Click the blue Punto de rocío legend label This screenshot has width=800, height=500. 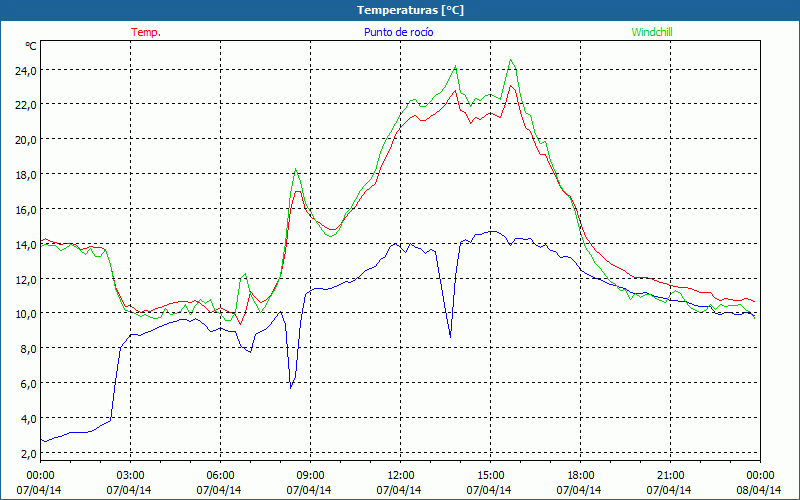pyautogui.click(x=398, y=32)
